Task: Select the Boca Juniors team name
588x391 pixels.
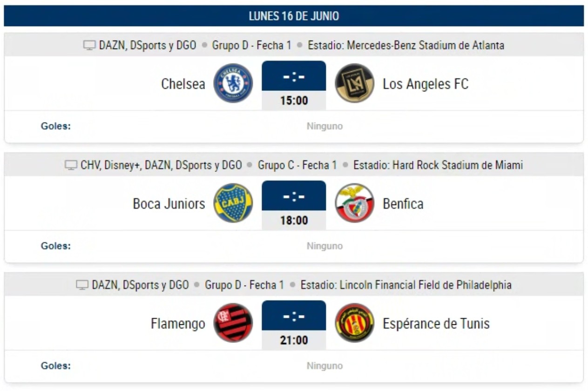Action: [169, 204]
